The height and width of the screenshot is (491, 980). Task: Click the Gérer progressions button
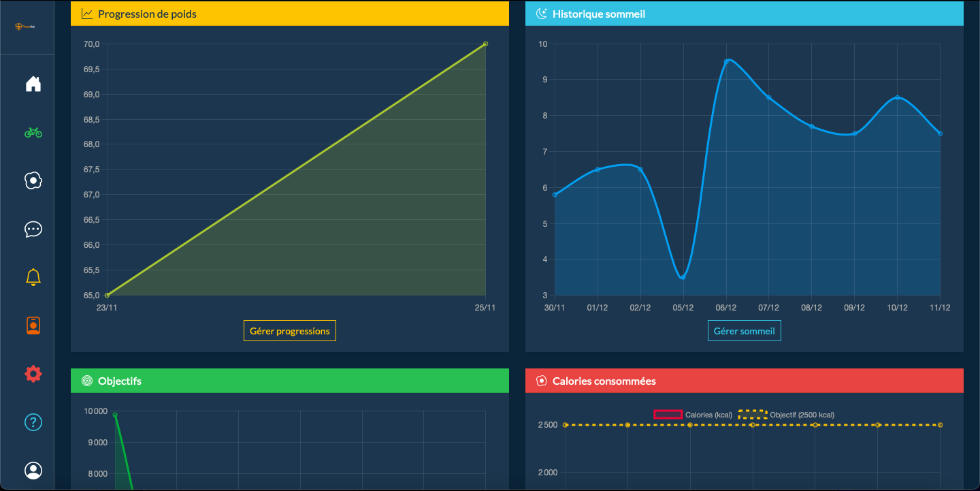pyautogui.click(x=289, y=330)
